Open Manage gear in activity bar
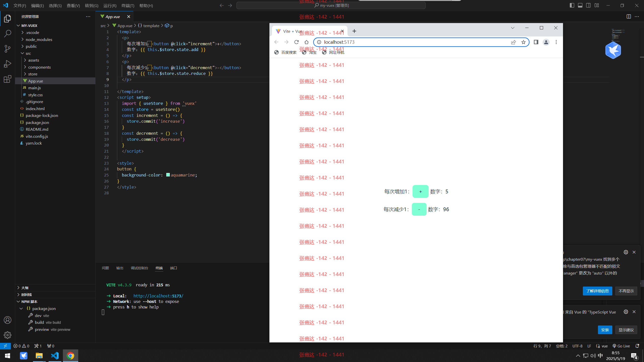 [8, 335]
